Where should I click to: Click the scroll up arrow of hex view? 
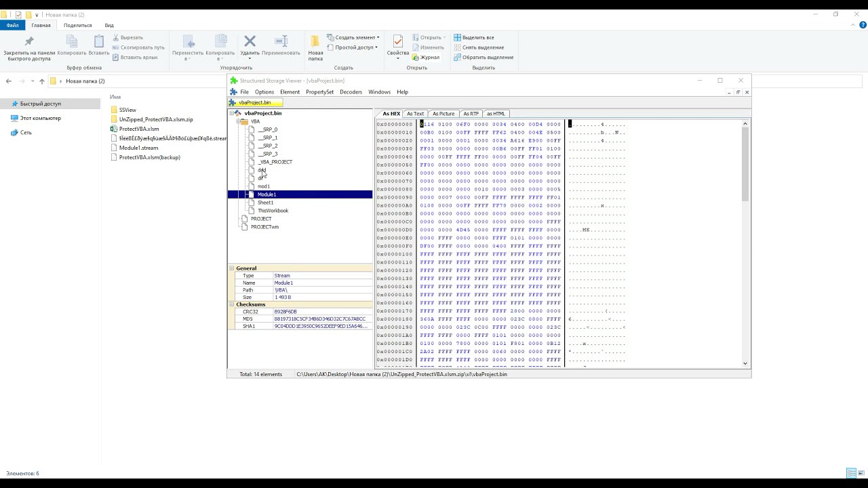tap(745, 124)
